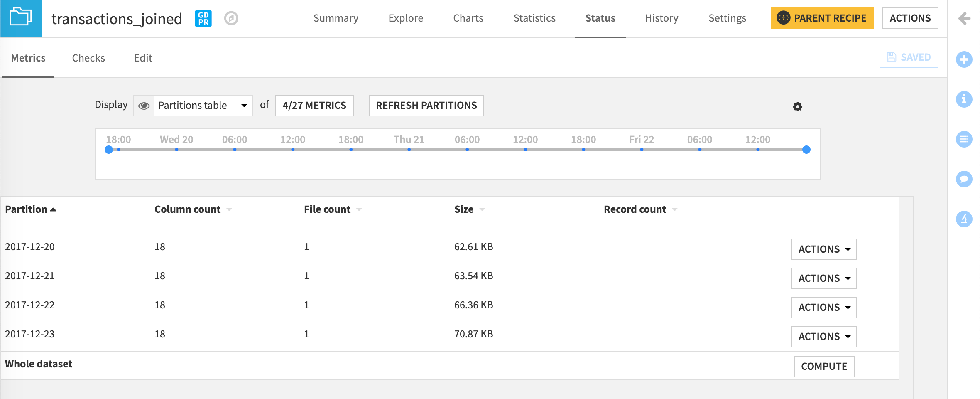Toggle the display visibility eye icon

[144, 106]
